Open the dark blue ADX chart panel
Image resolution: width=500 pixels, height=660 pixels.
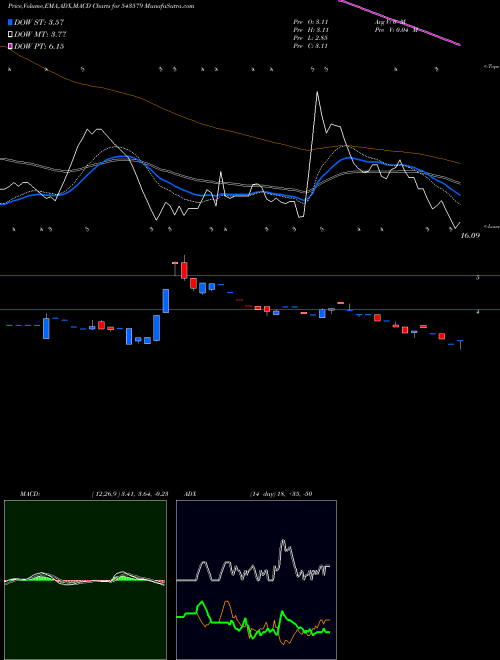point(256,580)
